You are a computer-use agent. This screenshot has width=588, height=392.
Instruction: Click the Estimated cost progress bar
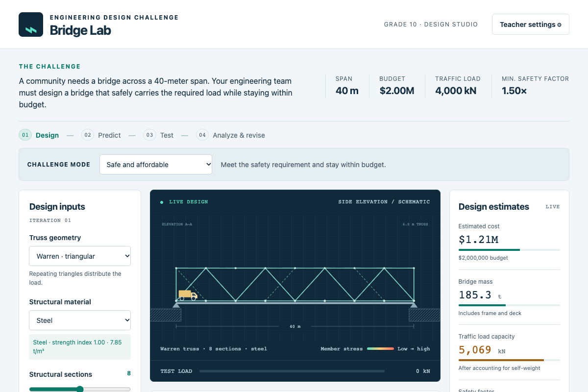point(509,250)
